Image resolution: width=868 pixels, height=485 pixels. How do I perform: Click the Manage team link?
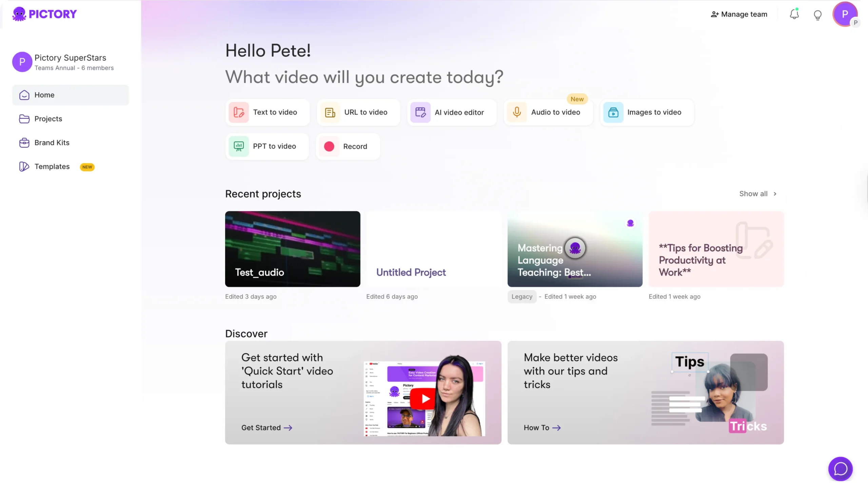tap(739, 14)
